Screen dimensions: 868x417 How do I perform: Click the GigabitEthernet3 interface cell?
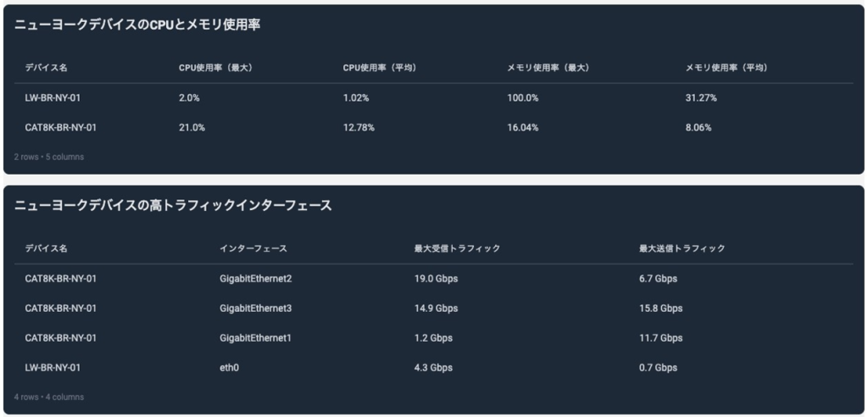click(x=255, y=308)
